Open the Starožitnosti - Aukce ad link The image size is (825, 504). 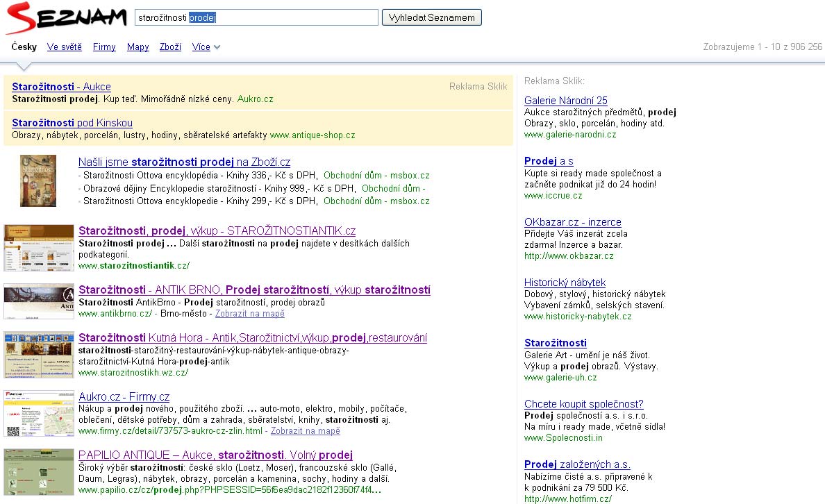(62, 87)
